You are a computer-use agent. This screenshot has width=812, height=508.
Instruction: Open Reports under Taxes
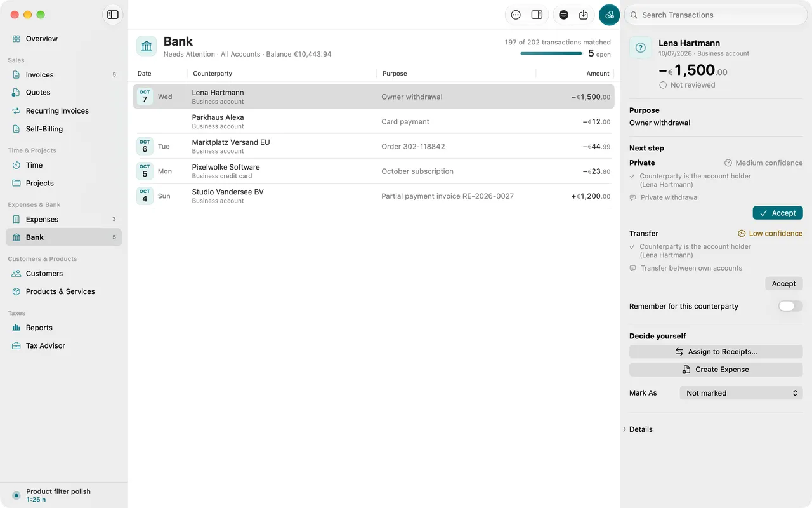[63, 328]
